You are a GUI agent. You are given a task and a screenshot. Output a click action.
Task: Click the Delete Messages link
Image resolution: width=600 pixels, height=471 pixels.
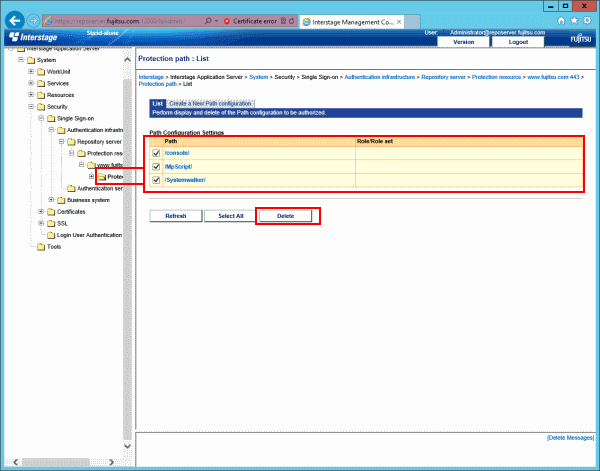[x=570, y=438]
